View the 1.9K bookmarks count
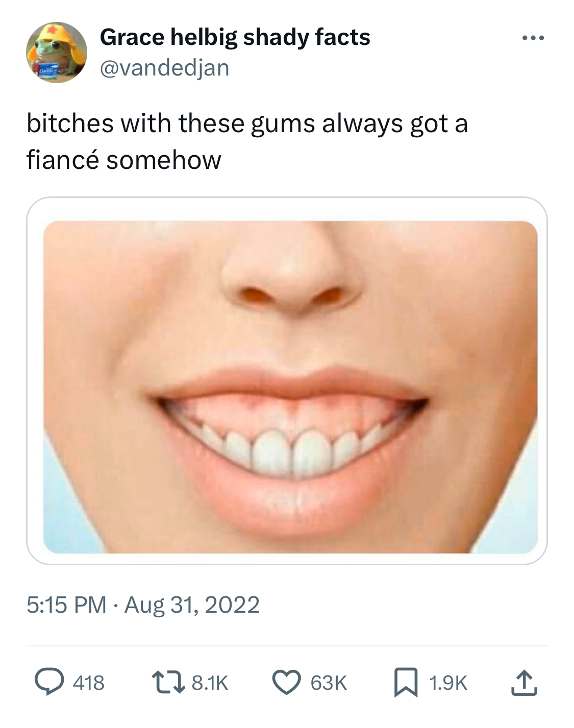The image size is (574, 728). pos(448,683)
